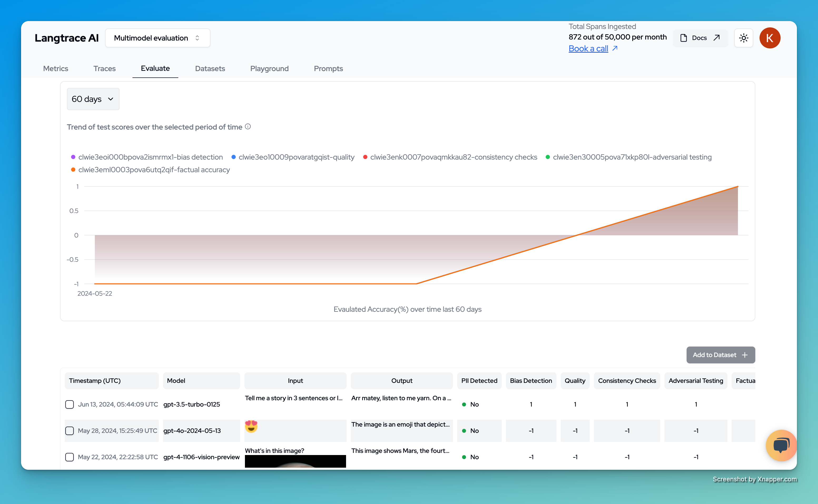The image size is (818, 504).
Task: Switch to the Traces tab
Action: pyautogui.click(x=104, y=69)
